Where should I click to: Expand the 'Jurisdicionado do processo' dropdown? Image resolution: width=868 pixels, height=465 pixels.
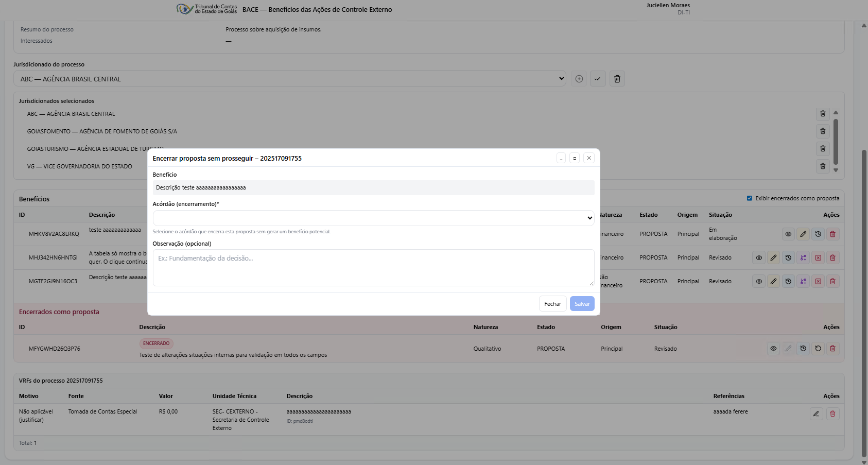click(289, 79)
